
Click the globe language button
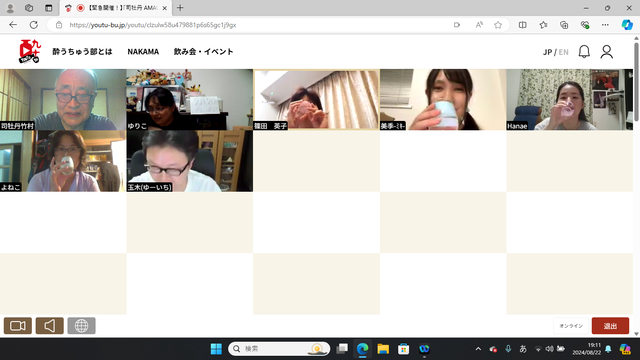click(x=82, y=326)
